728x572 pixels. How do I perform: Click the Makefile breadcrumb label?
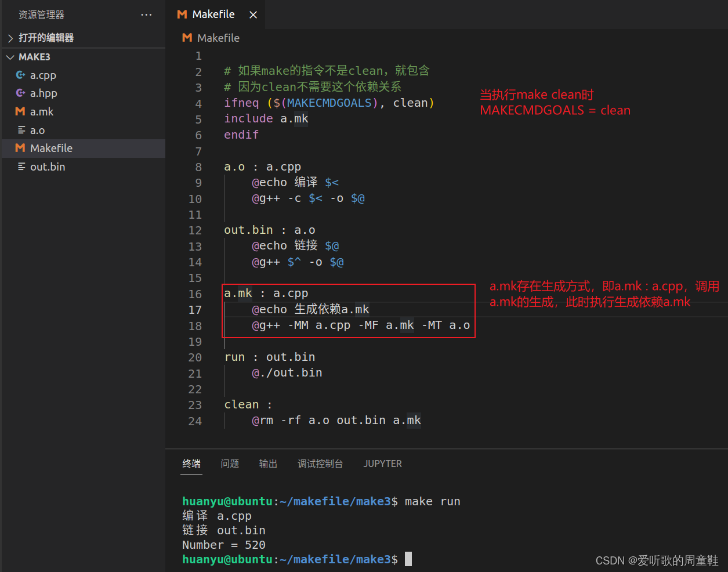[218, 38]
